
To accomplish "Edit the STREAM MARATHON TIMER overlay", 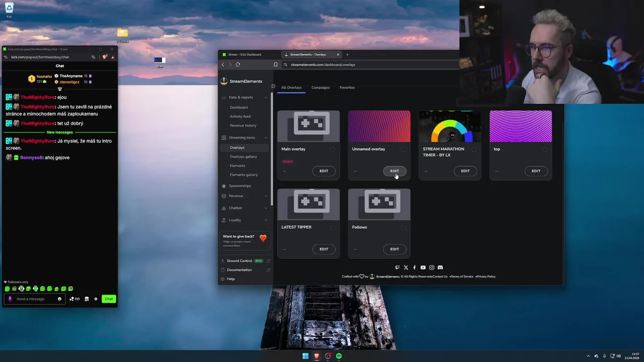I will [x=465, y=171].
